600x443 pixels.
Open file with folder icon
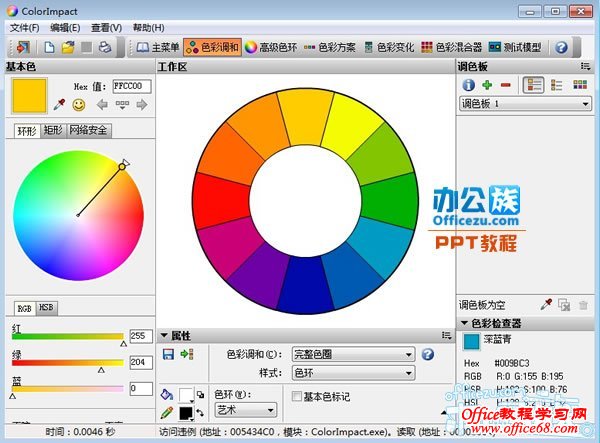click(68, 47)
